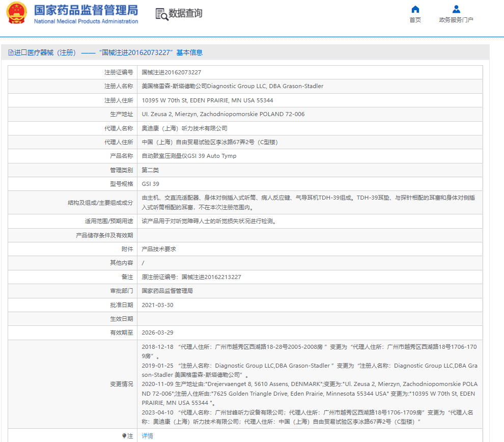Select change entry dated 2023-04-10
The width and height of the screenshot is (504, 442).
pyautogui.click(x=307, y=417)
